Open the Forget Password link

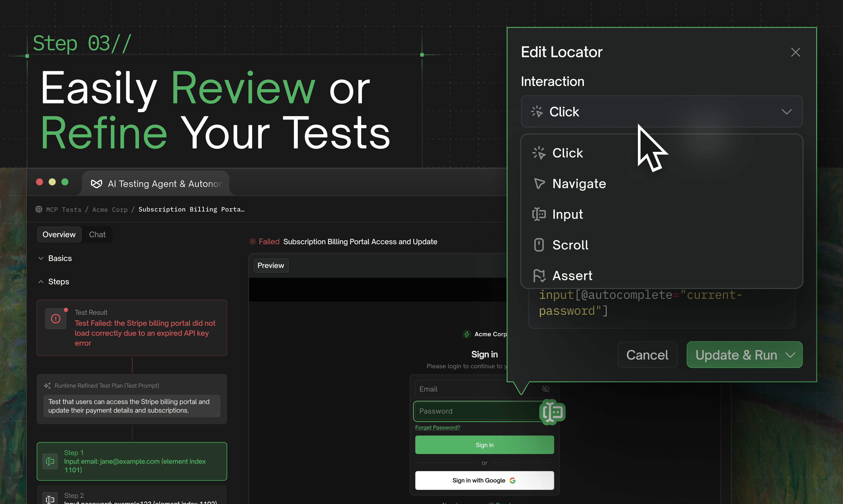tap(437, 427)
